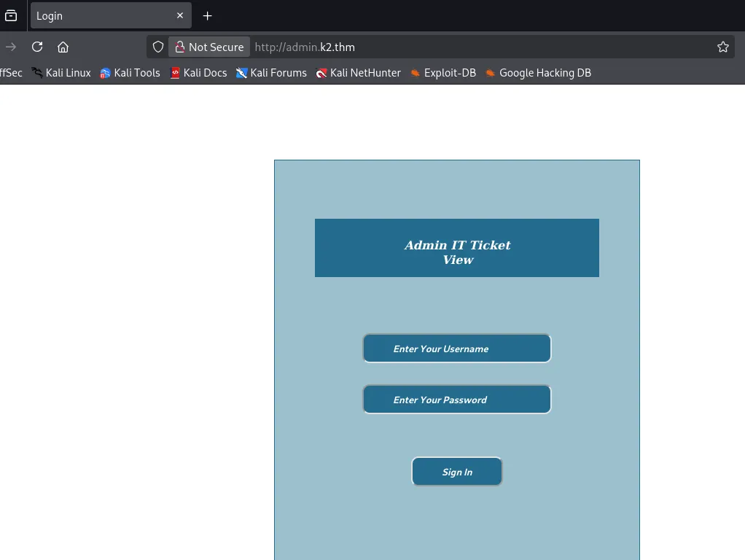Open the Google Hacking DB bookmark

pyautogui.click(x=538, y=73)
